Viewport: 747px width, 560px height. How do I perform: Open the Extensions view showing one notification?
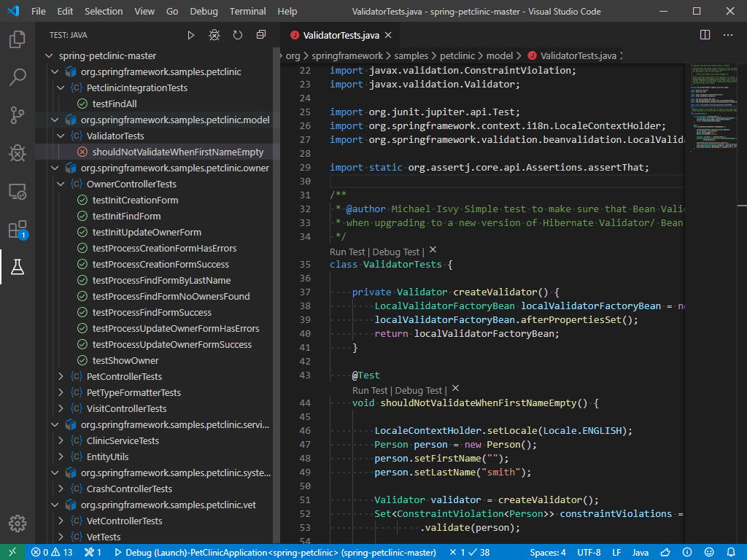coord(18,228)
